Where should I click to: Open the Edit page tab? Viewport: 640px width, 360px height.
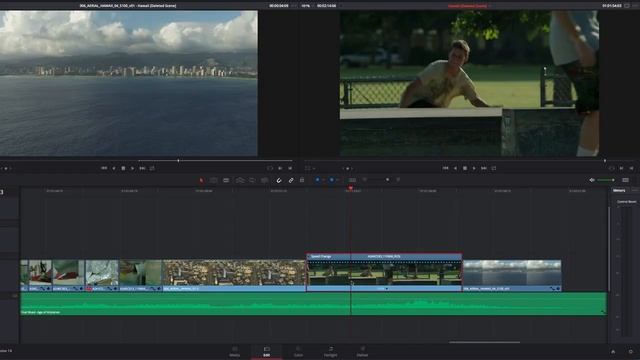coord(267,352)
